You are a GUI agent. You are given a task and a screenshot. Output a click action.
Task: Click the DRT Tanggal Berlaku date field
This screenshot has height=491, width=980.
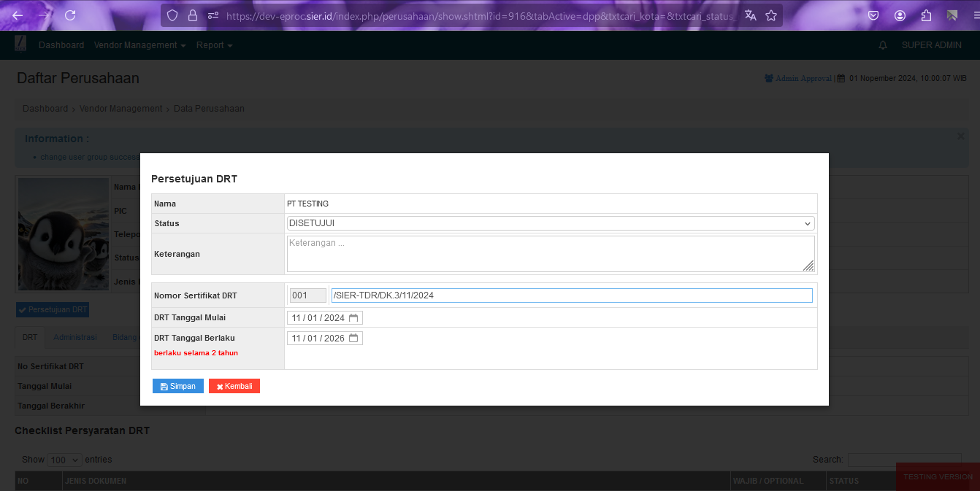325,339
